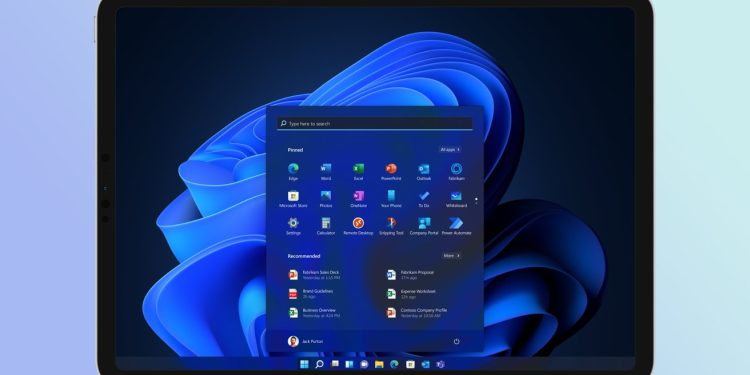
Task: Open Task View on the taskbar
Action: coord(335,364)
